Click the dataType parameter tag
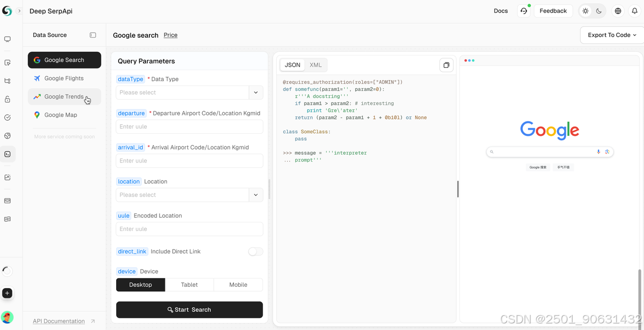Image resolution: width=644 pixels, height=330 pixels. (130, 79)
